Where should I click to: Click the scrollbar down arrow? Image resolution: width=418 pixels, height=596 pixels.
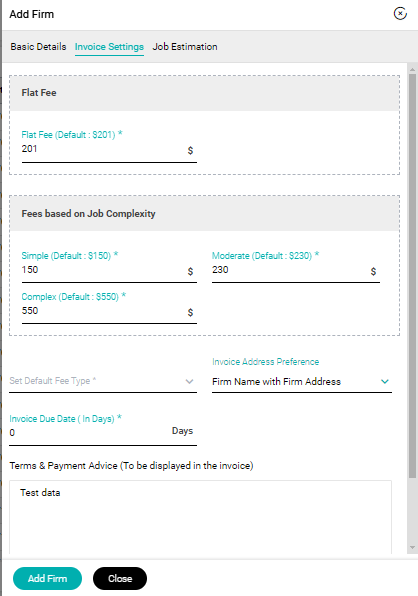coord(412,548)
